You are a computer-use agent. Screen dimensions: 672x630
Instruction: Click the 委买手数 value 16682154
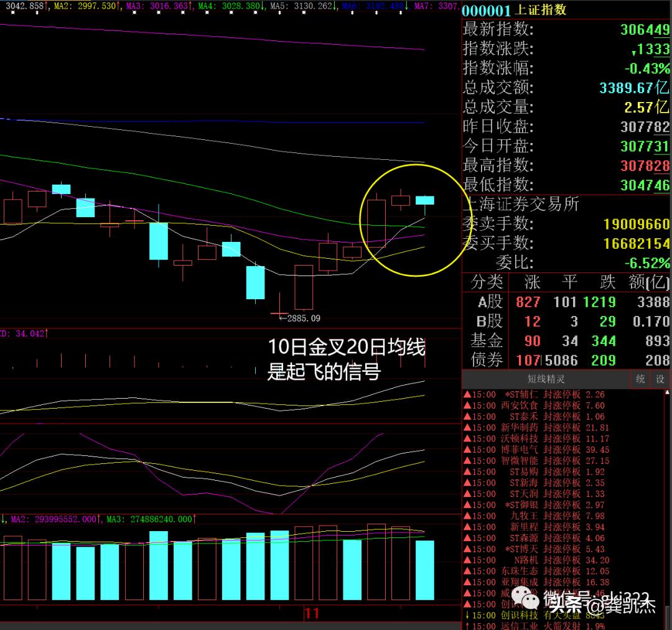(637, 244)
